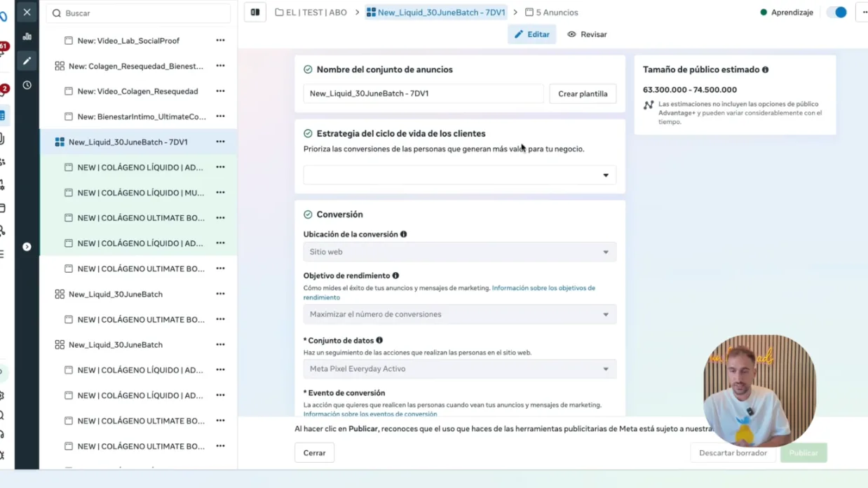Viewport: 868px width, 488px height.
Task: Click the info icon next to Conjunto de datos
Action: pos(379,340)
